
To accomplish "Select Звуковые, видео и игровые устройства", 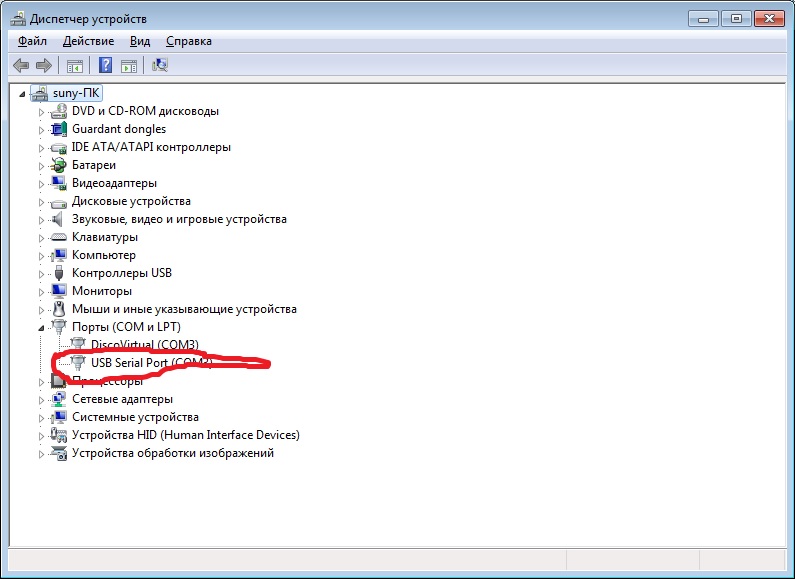I will (179, 219).
